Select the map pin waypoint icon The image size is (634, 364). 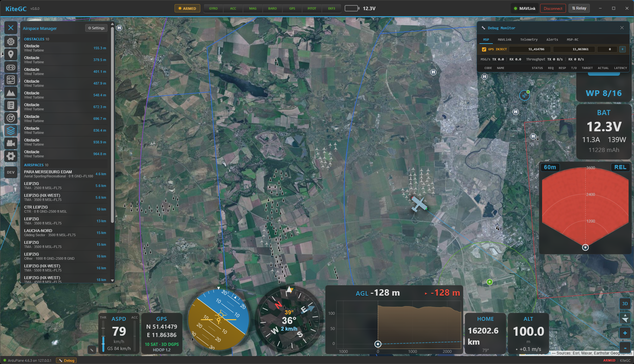click(11, 54)
